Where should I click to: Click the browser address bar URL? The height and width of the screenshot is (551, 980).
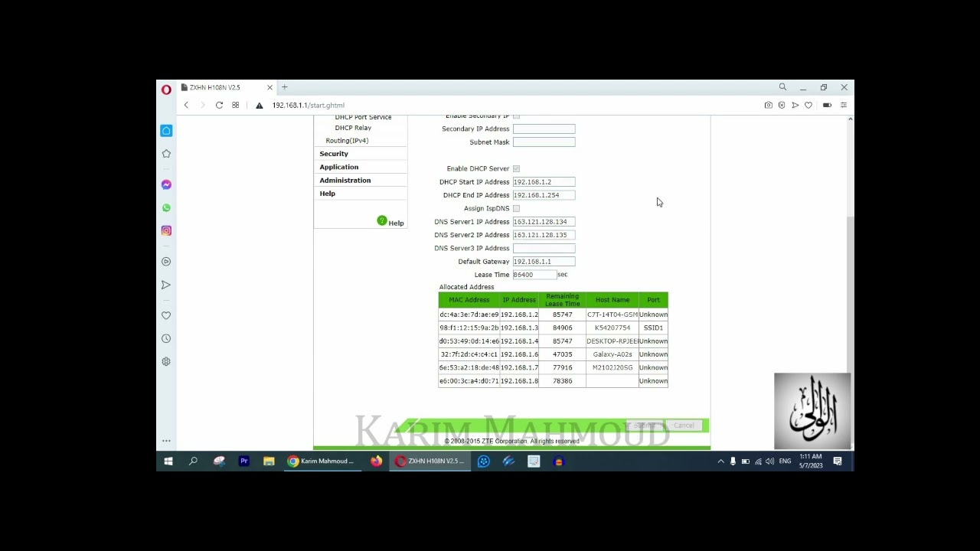(309, 105)
